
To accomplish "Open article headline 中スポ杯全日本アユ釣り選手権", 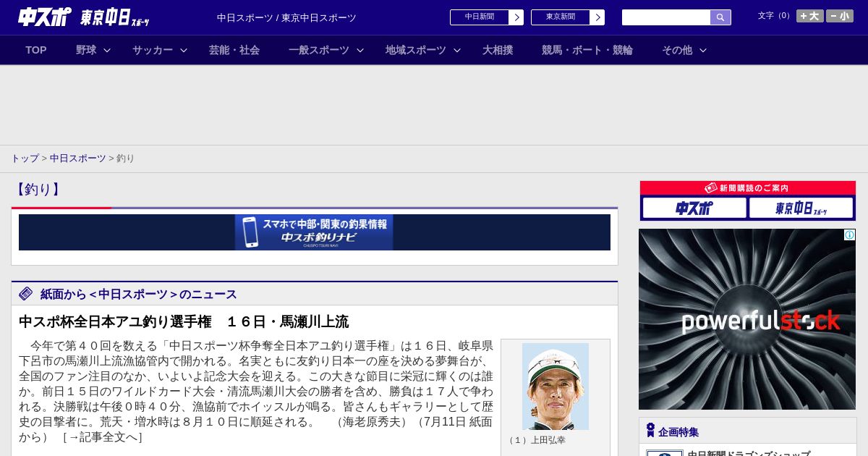I will click(184, 321).
